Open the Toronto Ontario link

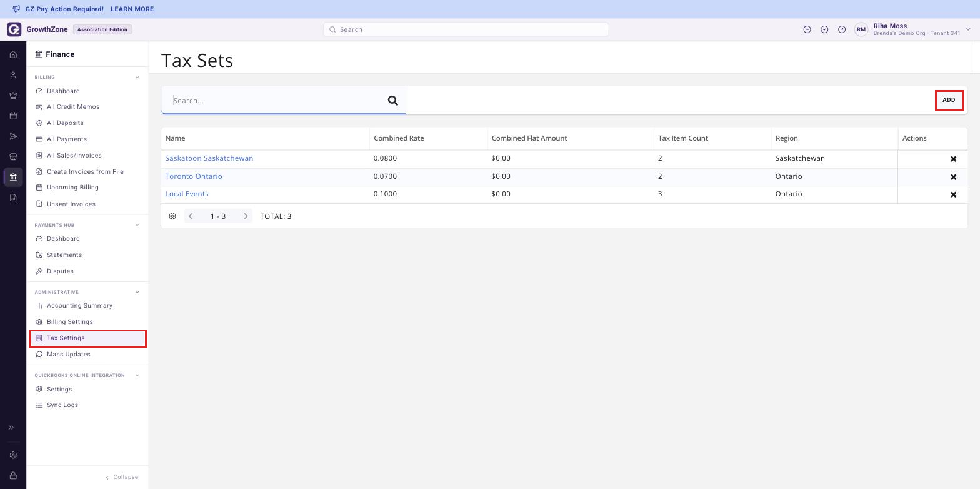(x=194, y=176)
